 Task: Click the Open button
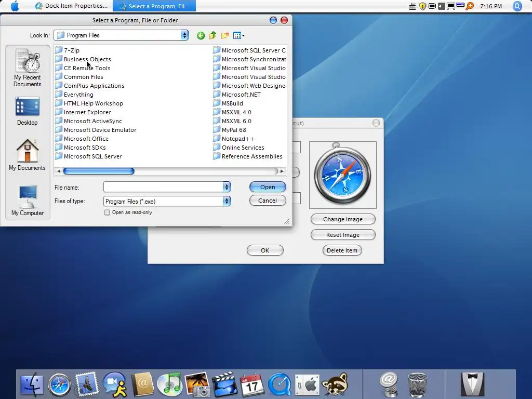click(268, 187)
